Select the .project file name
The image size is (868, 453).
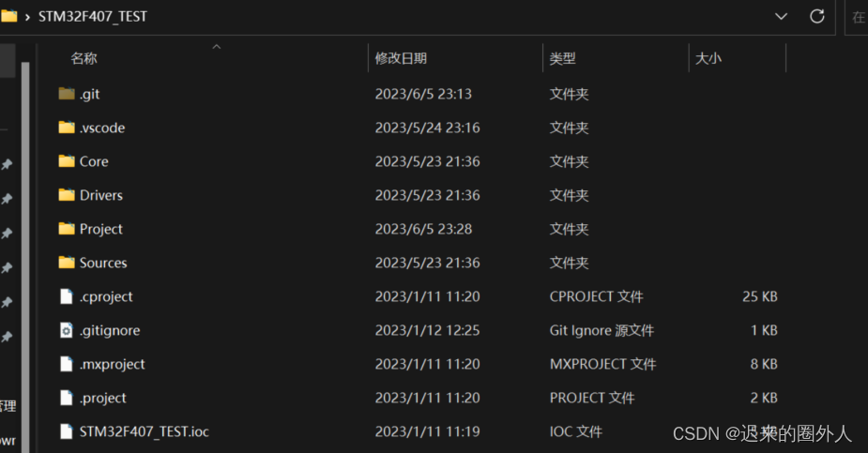(x=102, y=398)
